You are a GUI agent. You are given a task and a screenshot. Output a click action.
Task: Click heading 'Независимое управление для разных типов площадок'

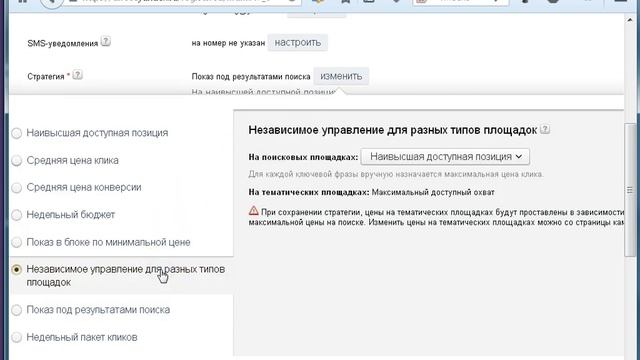tap(393, 130)
